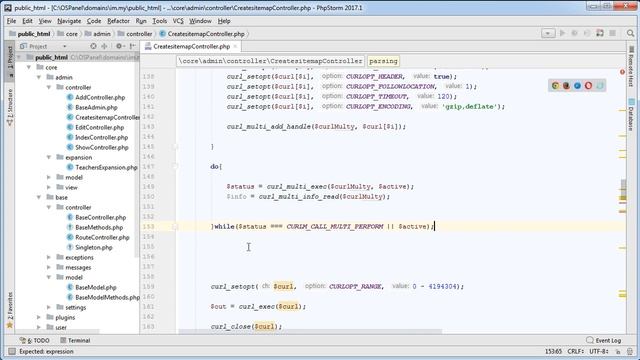Image resolution: width=640 pixels, height=360 pixels.
Task: Open the Favorites side tab
Action: (10, 310)
